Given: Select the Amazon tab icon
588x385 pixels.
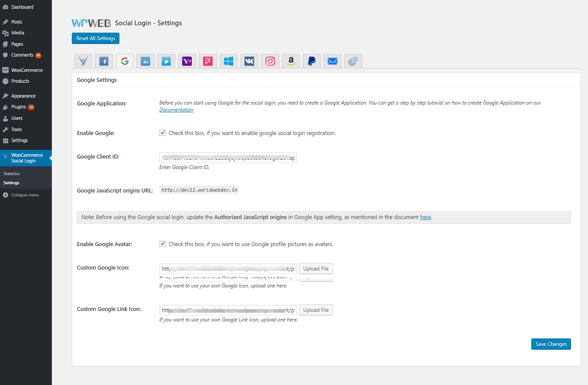Looking at the screenshot, I should (291, 61).
